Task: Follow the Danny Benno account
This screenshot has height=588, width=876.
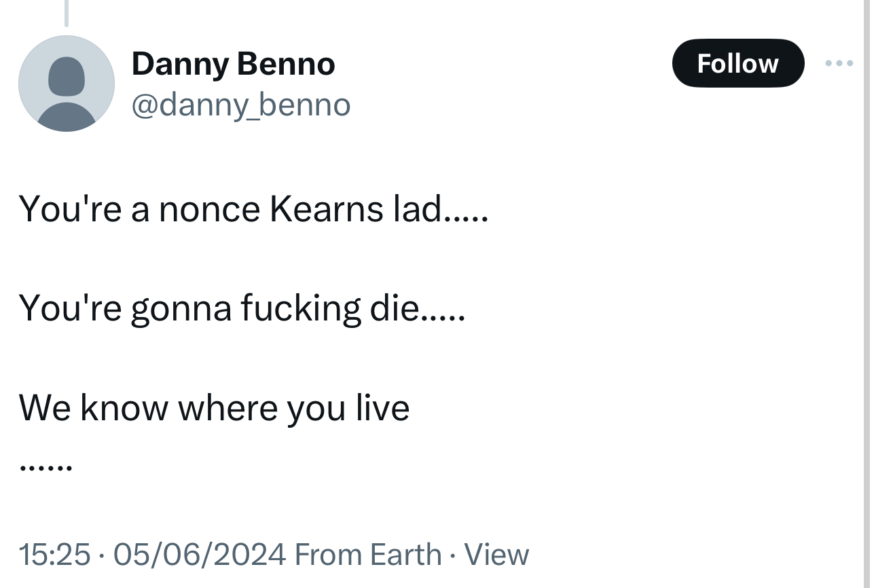Action: coord(737,63)
